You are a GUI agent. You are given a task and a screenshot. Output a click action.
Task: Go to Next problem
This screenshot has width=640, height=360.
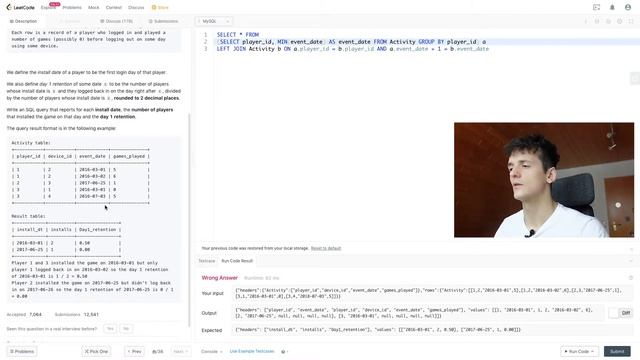point(180,351)
